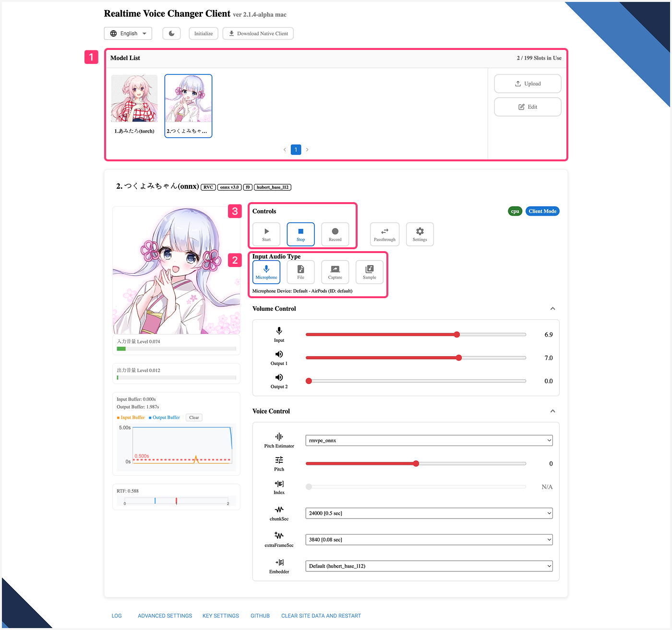Image resolution: width=672 pixels, height=630 pixels.
Task: Choose Capture input audio type
Action: pos(335,272)
